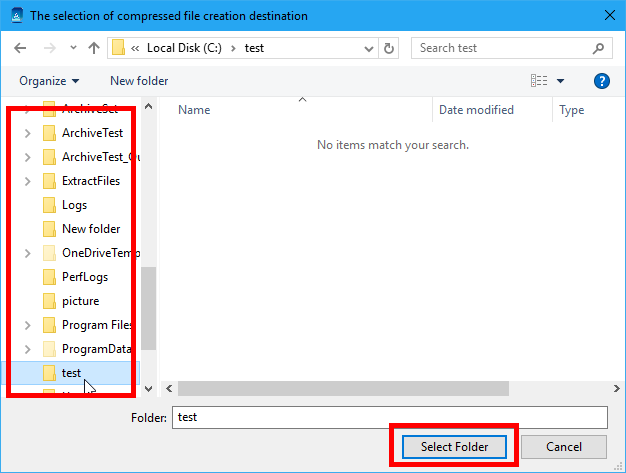Click into the Folder name field
Screen dimensions: 626x473
coord(390,417)
